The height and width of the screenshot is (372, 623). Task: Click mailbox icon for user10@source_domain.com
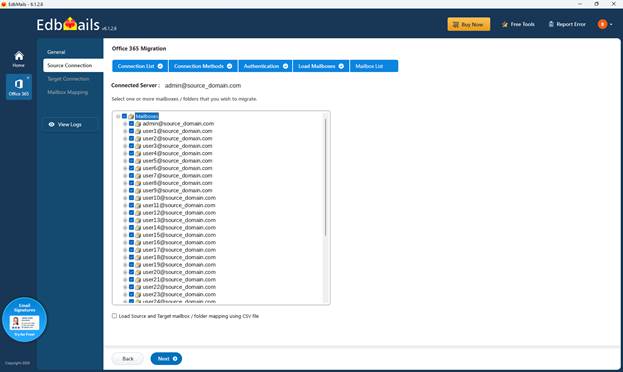click(x=138, y=198)
